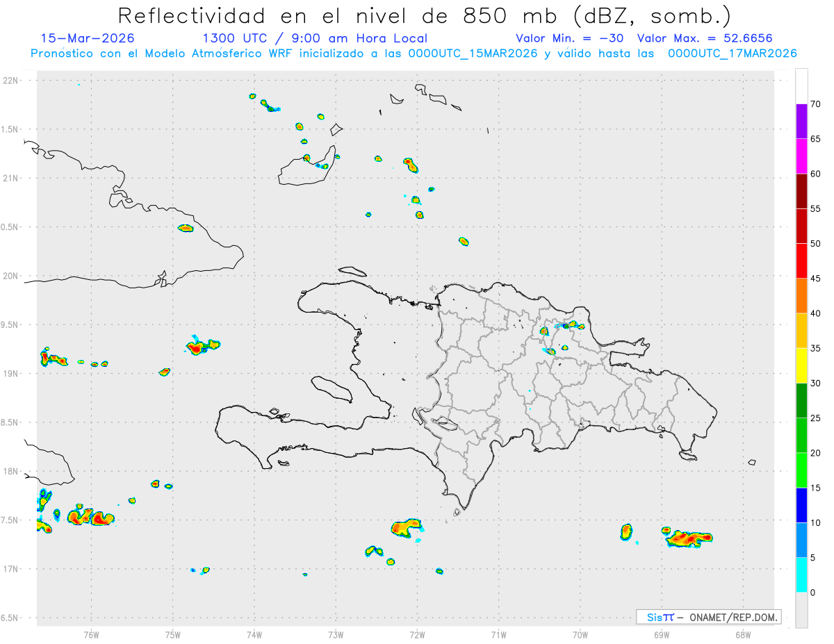Viewport: 834px width, 644px height.
Task: Click the '70W' longitude label
Action: pos(580,635)
